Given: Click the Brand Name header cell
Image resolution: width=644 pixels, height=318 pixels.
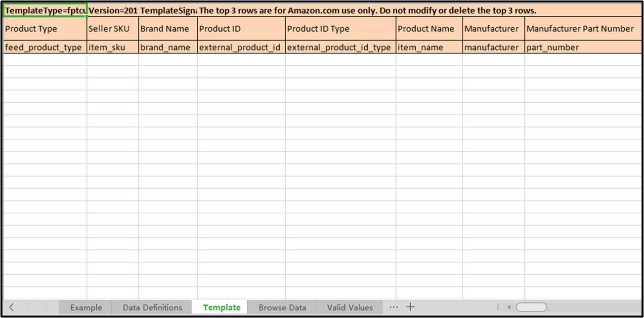Looking at the screenshot, I should click(168, 29).
